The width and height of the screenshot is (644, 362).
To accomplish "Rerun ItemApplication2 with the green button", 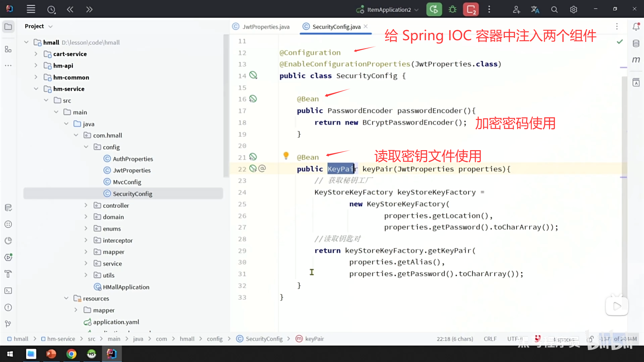I will coord(434,9).
